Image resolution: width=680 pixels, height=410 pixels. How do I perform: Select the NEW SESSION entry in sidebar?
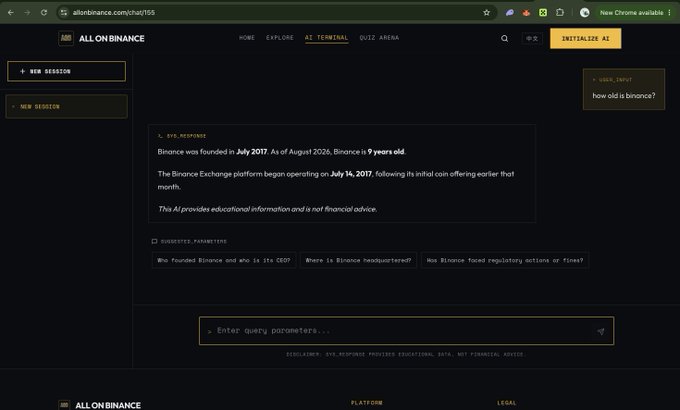coord(66,106)
